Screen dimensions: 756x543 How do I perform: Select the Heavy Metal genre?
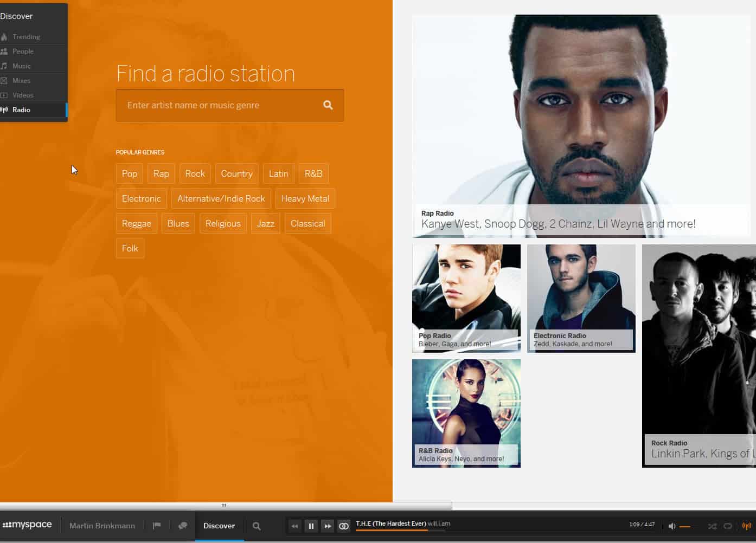click(x=305, y=198)
